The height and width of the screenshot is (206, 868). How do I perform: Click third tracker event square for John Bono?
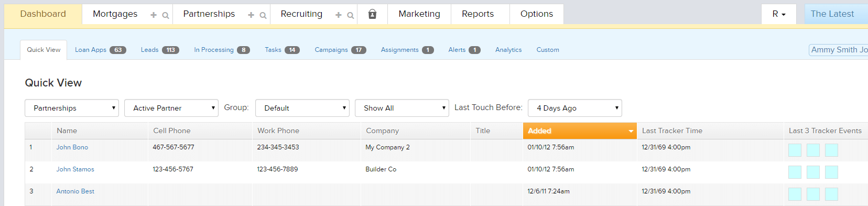tap(831, 150)
